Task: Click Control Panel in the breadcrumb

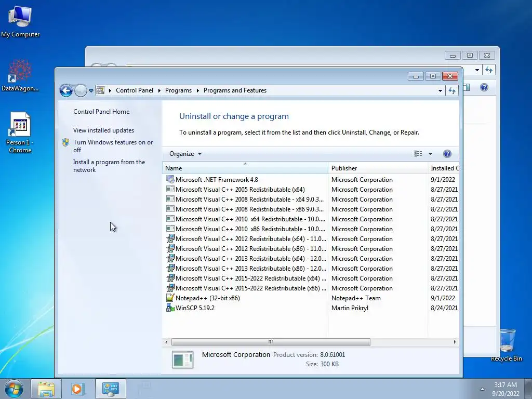Action: click(135, 90)
